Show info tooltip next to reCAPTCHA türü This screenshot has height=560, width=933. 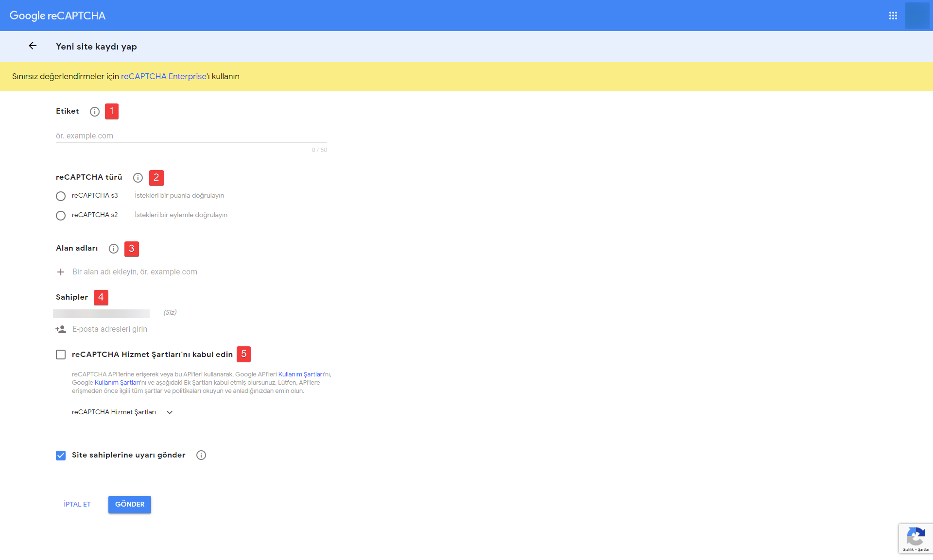point(138,178)
